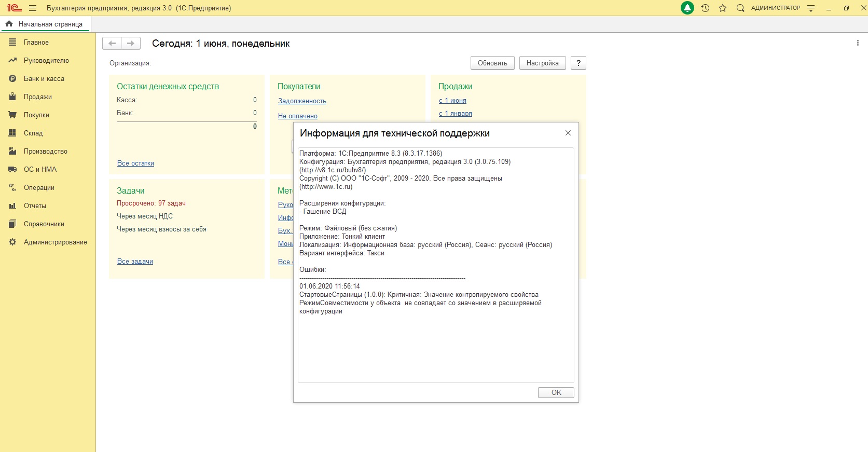This screenshot has width=868, height=452.
Task: Open the Отчеты sidebar section
Action: point(35,206)
